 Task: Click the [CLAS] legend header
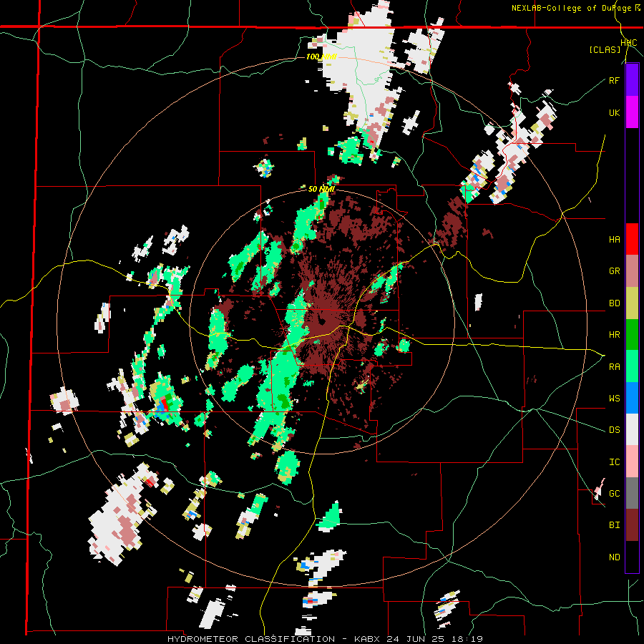(x=605, y=49)
